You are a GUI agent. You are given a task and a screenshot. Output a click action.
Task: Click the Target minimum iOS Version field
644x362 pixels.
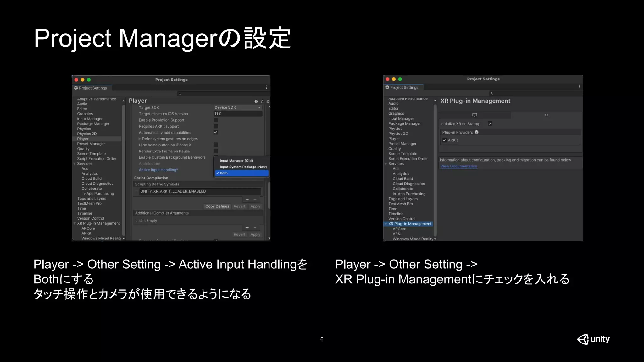[x=238, y=114]
